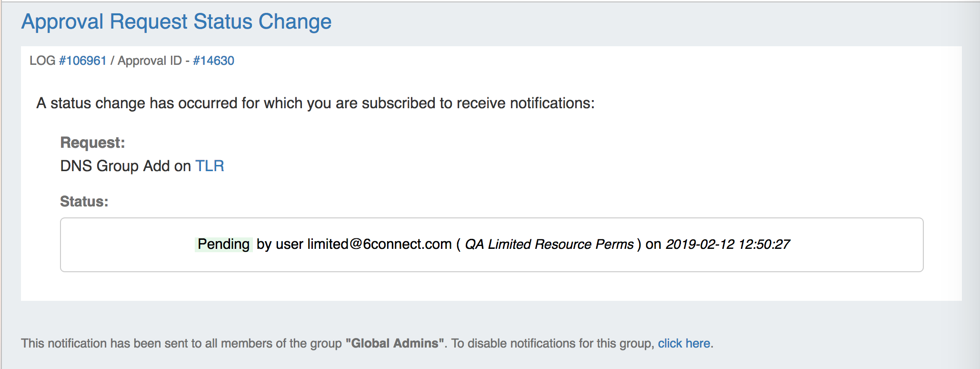The height and width of the screenshot is (369, 980).
Task: Click the 'click here' disable notifications link
Action: click(684, 343)
